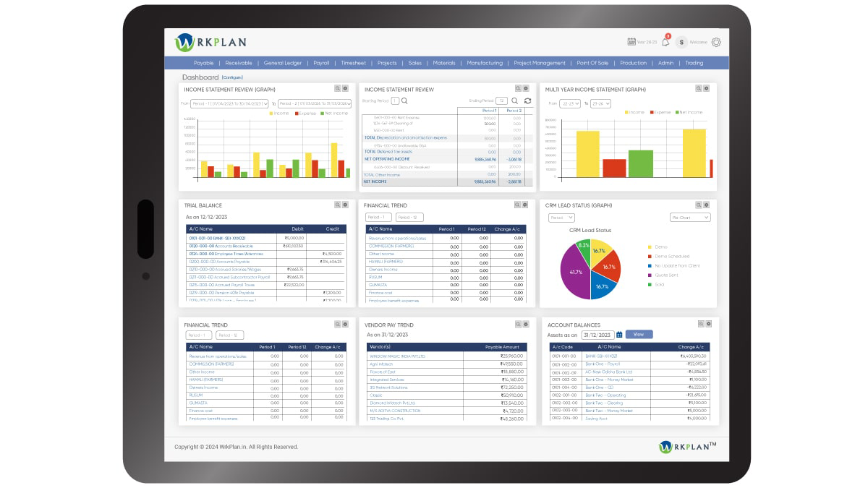
Task: Open the Period dropdown in CRM Lead Status panel
Action: tap(561, 218)
